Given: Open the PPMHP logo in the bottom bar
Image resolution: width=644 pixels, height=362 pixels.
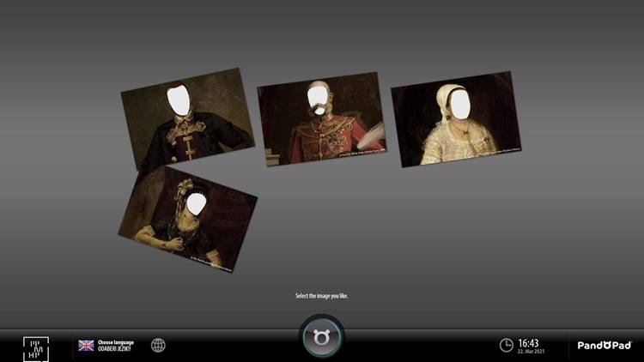Looking at the screenshot, I should pos(36,349).
